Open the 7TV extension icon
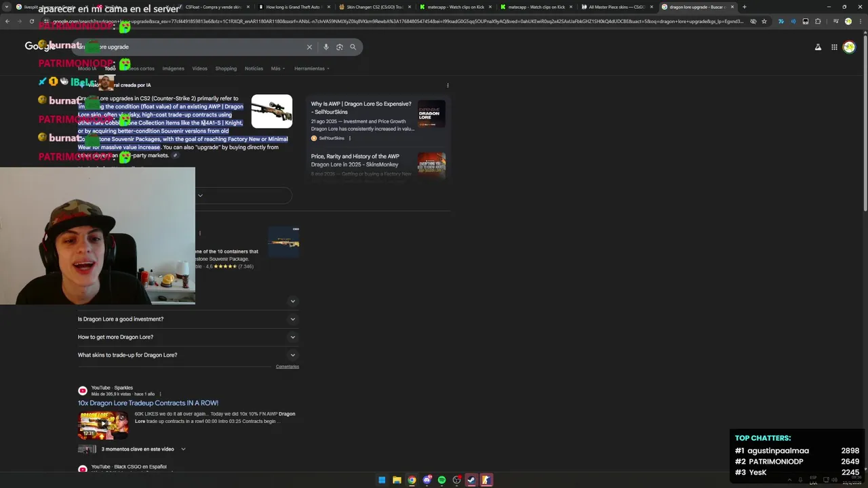 click(x=781, y=21)
